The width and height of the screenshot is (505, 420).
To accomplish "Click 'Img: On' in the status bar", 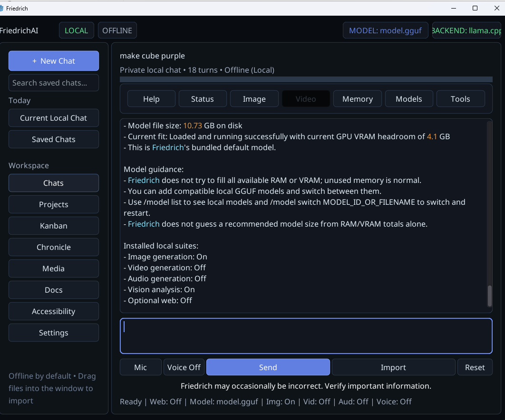I will (281, 401).
